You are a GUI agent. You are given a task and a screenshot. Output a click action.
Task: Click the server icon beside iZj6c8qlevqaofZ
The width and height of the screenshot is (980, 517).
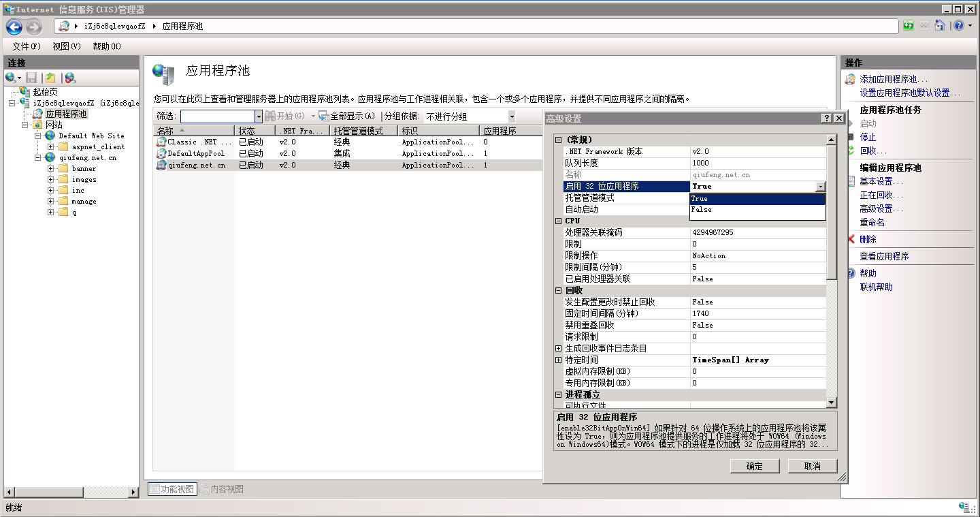[x=26, y=103]
